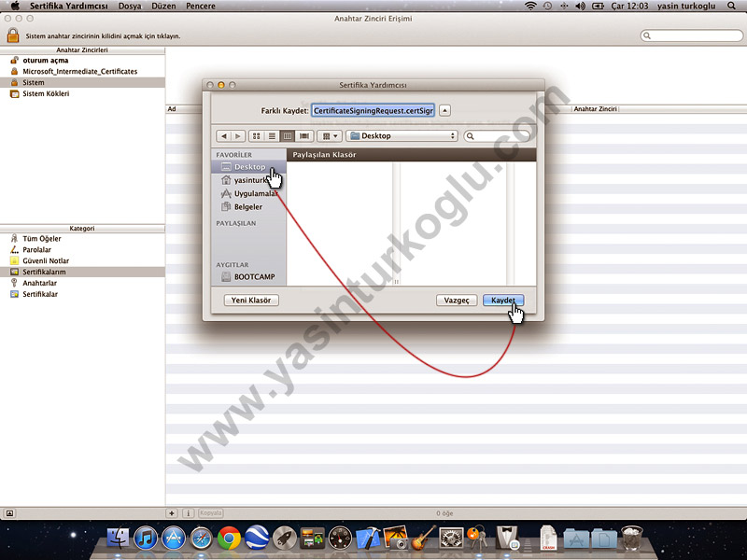This screenshot has height=560, width=747.
Task: Select Desktop in the Favoriler sidebar
Action: (x=248, y=167)
